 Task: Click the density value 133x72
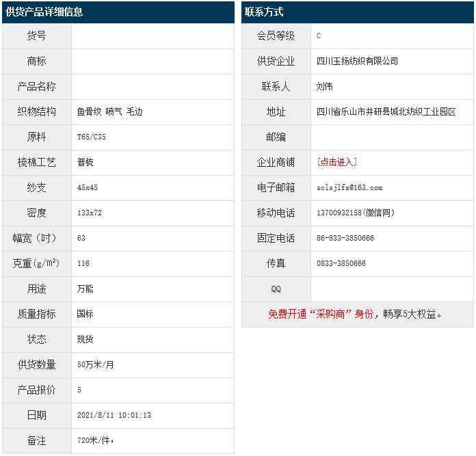click(x=90, y=213)
